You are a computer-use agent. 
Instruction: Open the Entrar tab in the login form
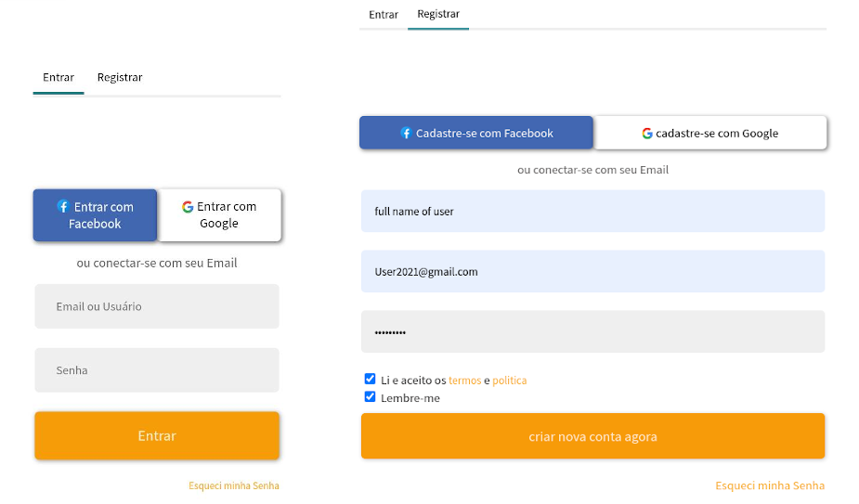pyautogui.click(x=59, y=77)
